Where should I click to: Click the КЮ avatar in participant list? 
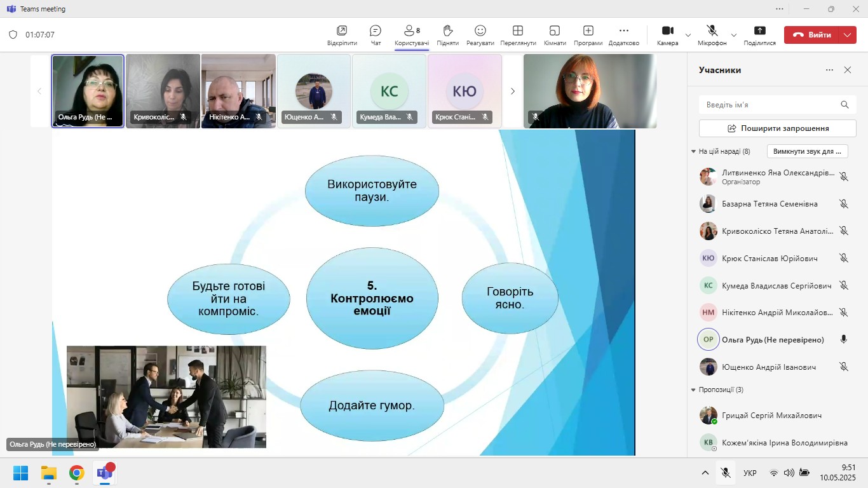709,258
